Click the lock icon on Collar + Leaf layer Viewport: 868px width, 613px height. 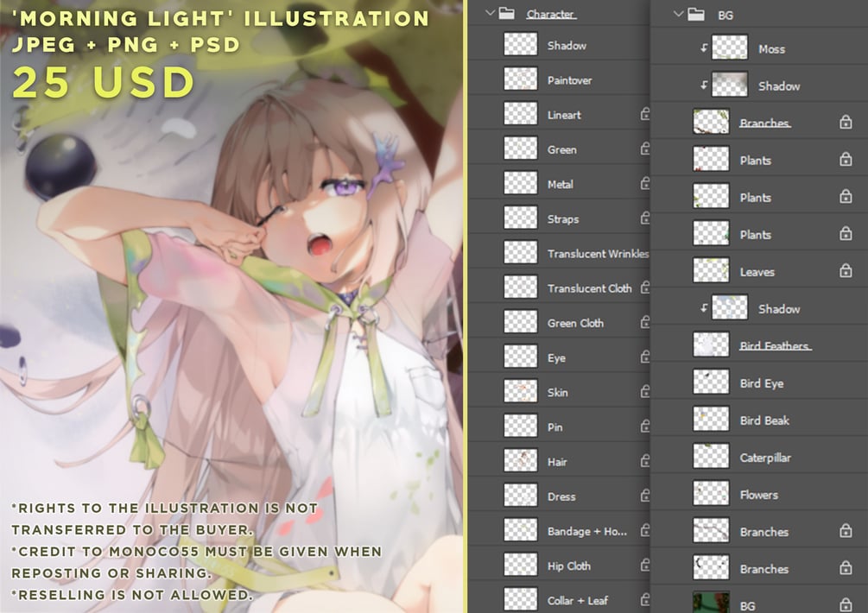[x=645, y=600]
